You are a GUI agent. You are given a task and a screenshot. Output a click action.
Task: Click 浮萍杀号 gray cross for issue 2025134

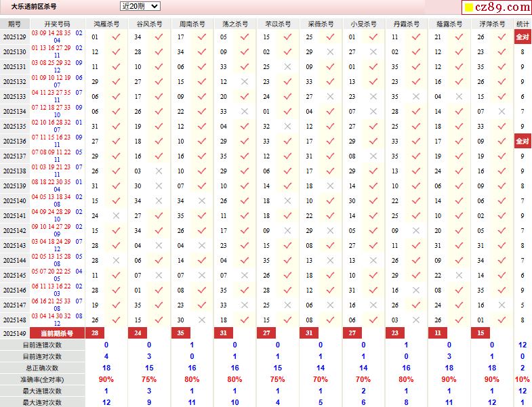pos(502,112)
